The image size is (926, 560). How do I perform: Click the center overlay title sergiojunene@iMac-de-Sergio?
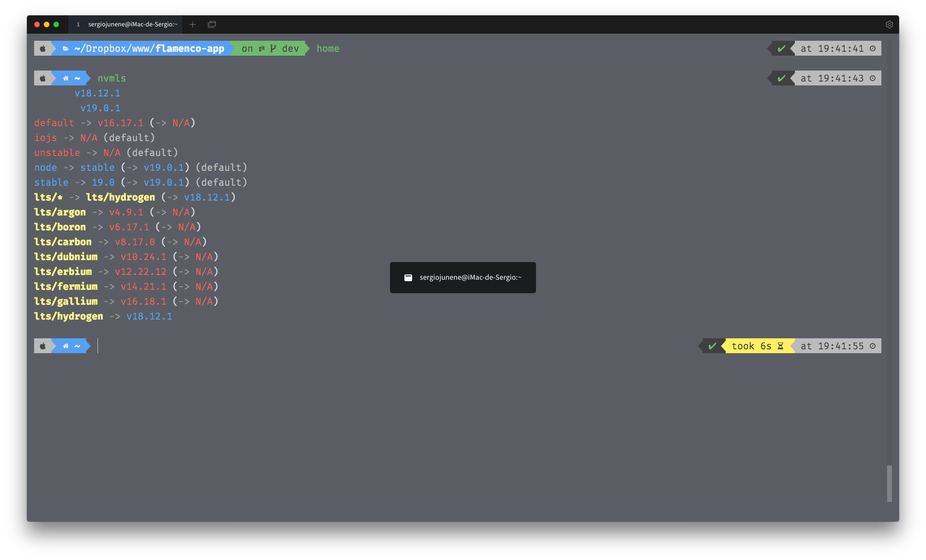pos(470,277)
